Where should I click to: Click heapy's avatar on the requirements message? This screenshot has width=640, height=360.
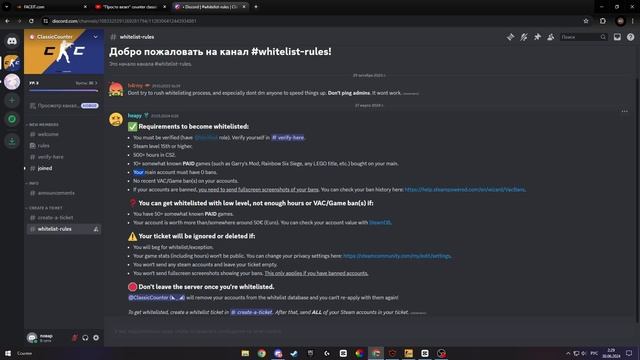pyautogui.click(x=116, y=120)
